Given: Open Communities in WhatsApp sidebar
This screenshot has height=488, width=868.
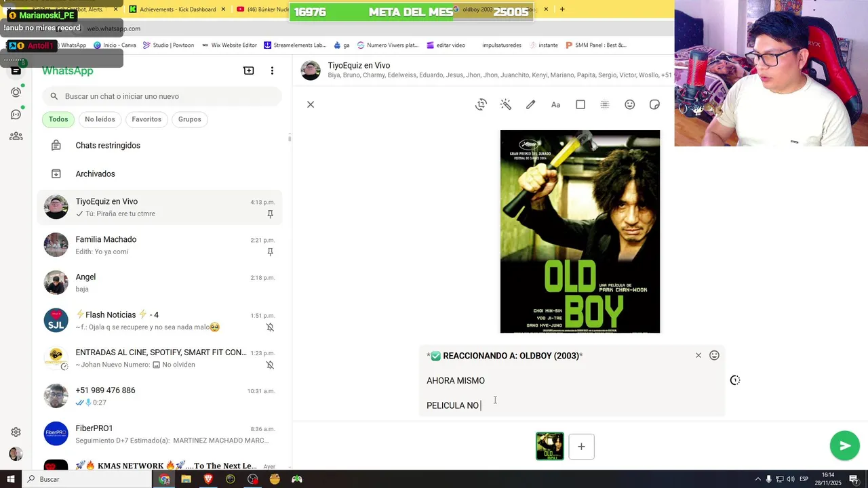Looking at the screenshot, I should pyautogui.click(x=16, y=136).
